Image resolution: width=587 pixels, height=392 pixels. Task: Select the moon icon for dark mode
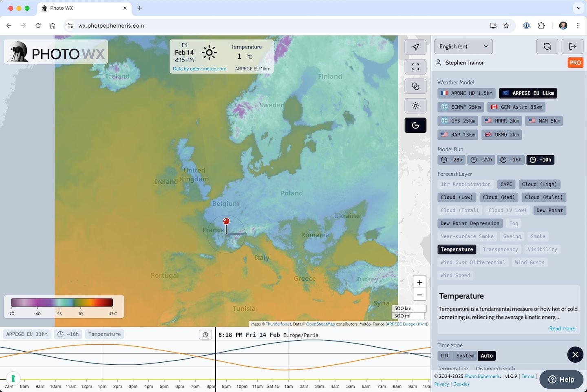(x=415, y=125)
